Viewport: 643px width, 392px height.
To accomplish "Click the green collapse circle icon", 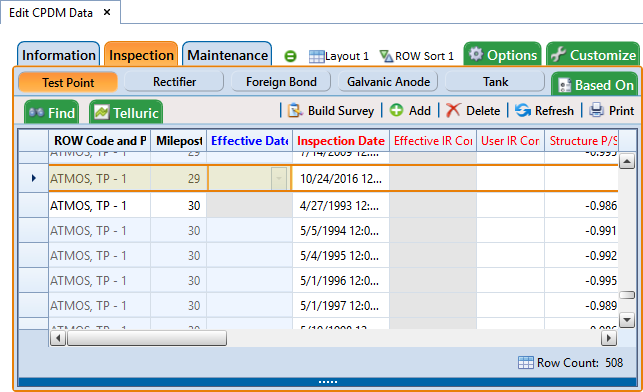I will pyautogui.click(x=290, y=56).
